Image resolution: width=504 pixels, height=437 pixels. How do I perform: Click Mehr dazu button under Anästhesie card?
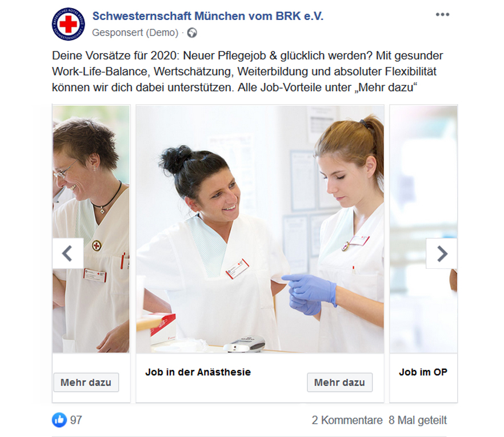point(339,382)
